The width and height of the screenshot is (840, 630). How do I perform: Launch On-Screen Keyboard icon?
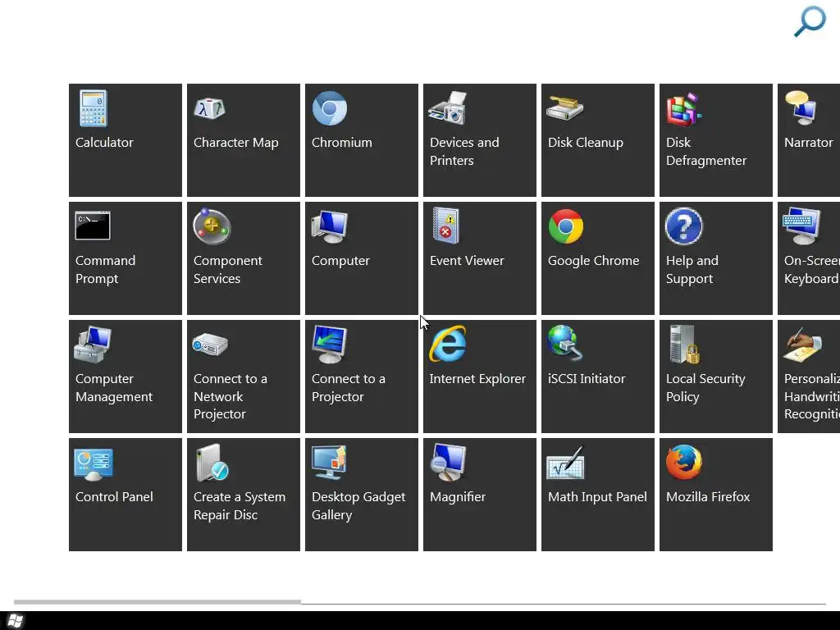(x=801, y=226)
